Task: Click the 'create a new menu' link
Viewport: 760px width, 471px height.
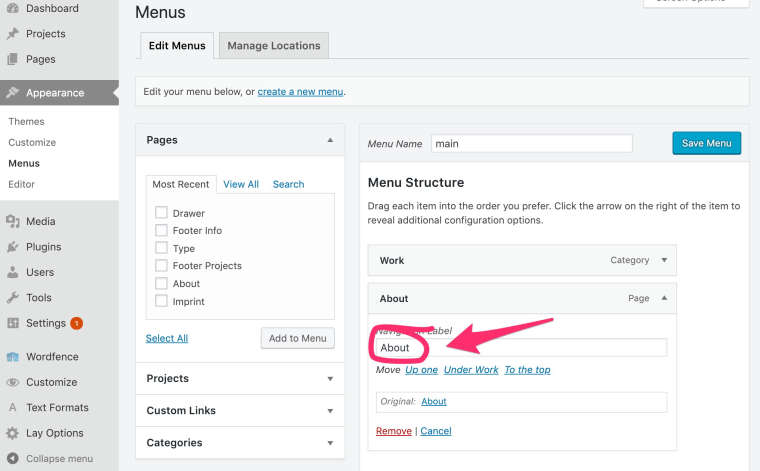Action: 300,92
